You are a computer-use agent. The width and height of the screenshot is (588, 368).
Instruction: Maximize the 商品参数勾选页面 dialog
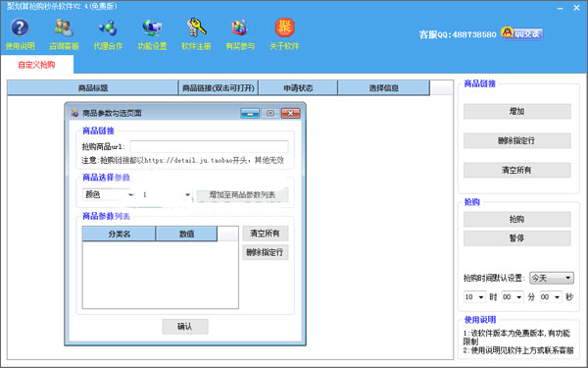pos(270,113)
